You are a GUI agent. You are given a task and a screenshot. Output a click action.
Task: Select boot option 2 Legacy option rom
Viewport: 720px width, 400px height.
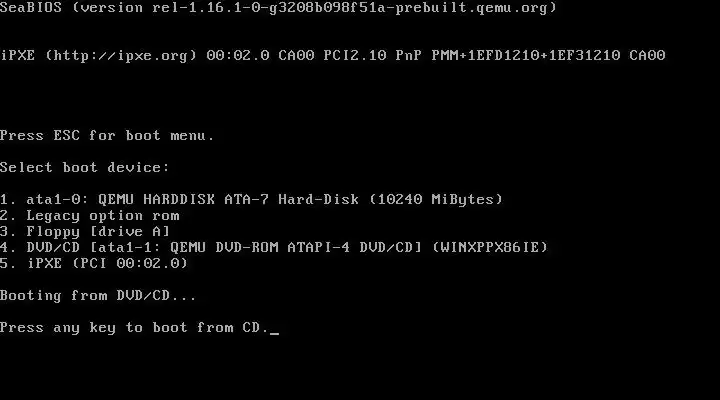click(x=90, y=215)
